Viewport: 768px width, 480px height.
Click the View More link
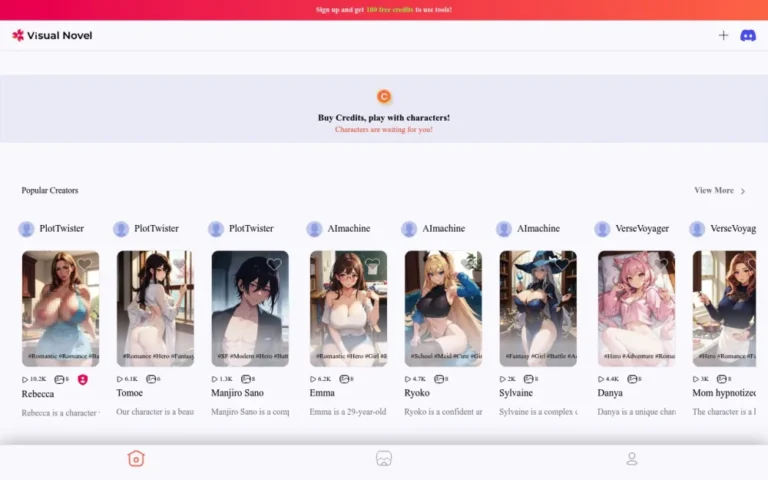[x=714, y=191]
